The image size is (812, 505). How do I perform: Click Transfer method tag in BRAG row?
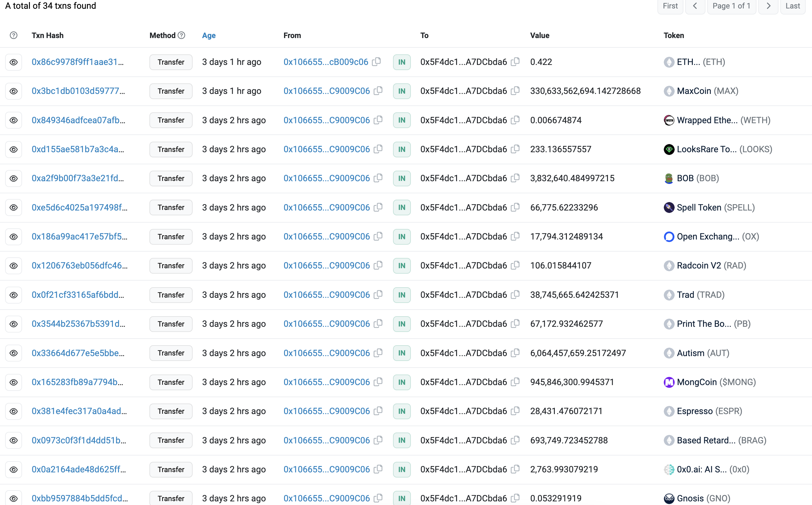tap(171, 440)
